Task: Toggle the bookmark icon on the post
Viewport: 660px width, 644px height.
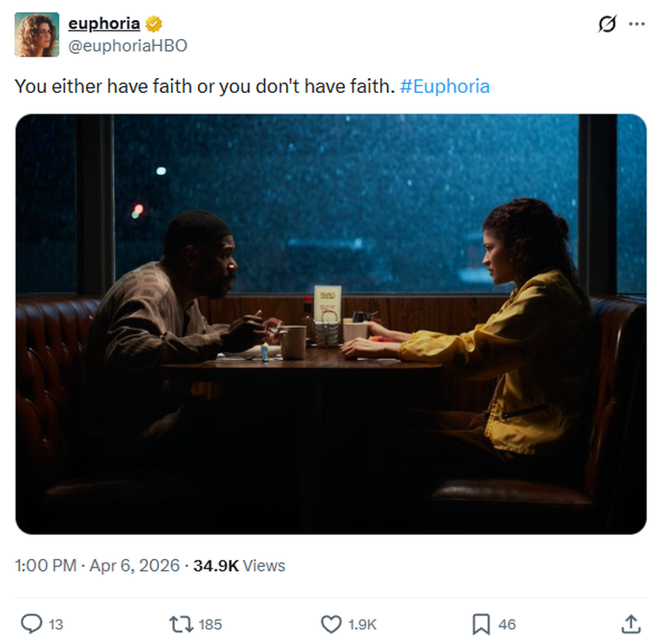Action: point(480,623)
